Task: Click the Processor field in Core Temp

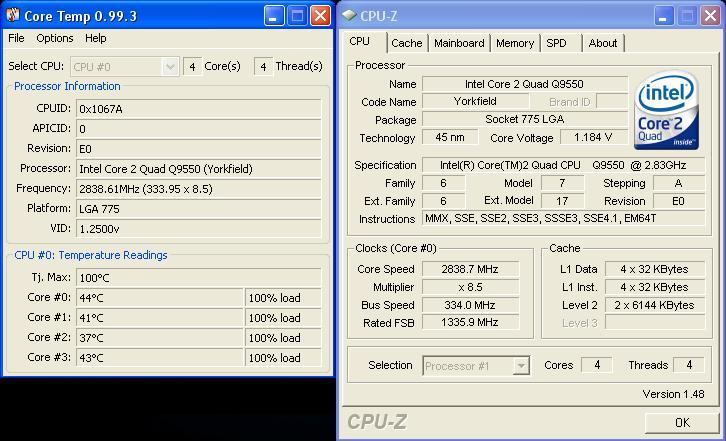Action: pyautogui.click(x=199, y=169)
